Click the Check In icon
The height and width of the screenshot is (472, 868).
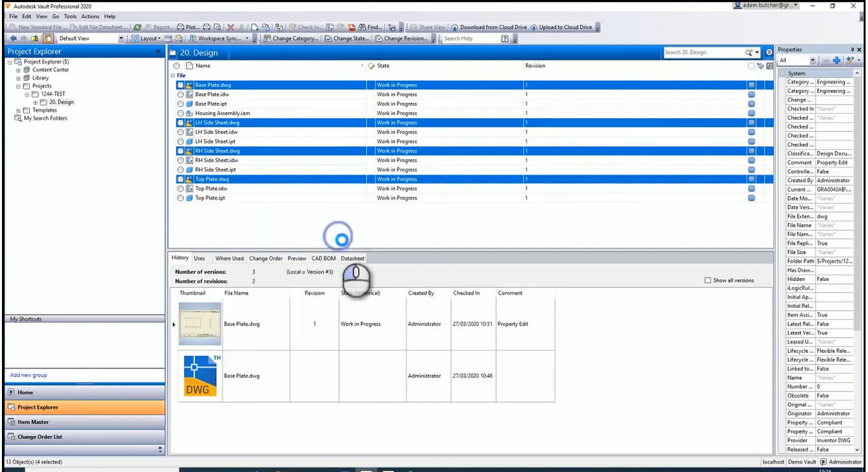(x=293, y=27)
